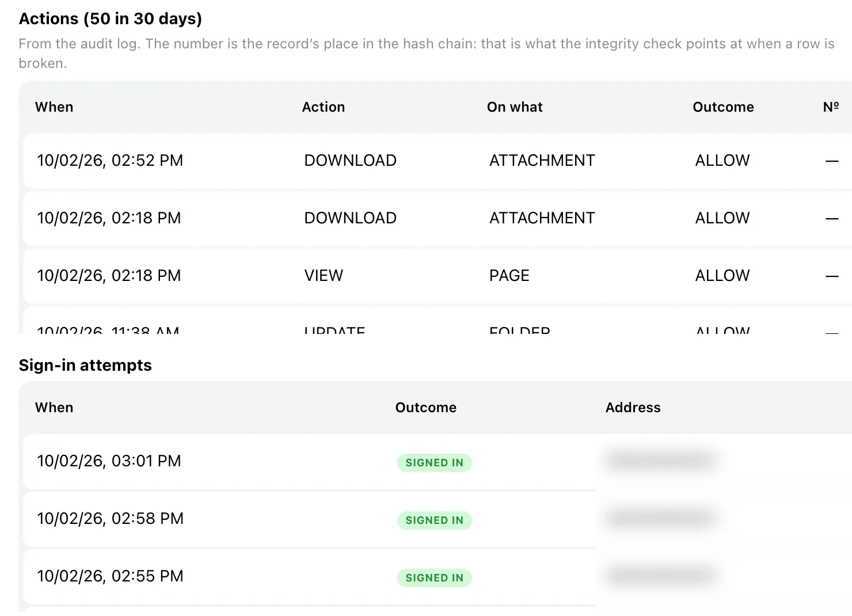Image resolution: width=852 pixels, height=616 pixels.
Task: Select the 02:18 PM timestamp of the DOWNLOAD row
Action: tap(109, 218)
